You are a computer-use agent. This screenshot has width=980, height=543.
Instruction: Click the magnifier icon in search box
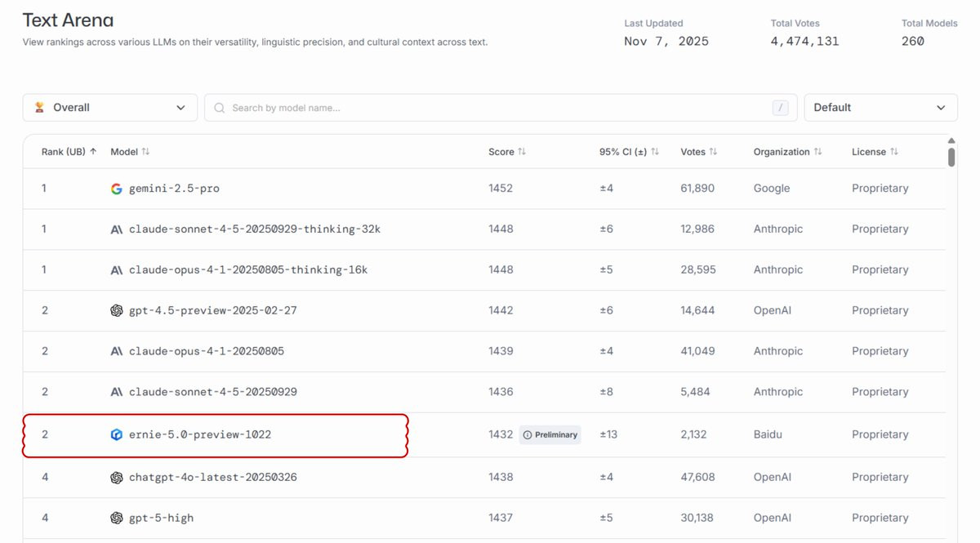coord(219,108)
